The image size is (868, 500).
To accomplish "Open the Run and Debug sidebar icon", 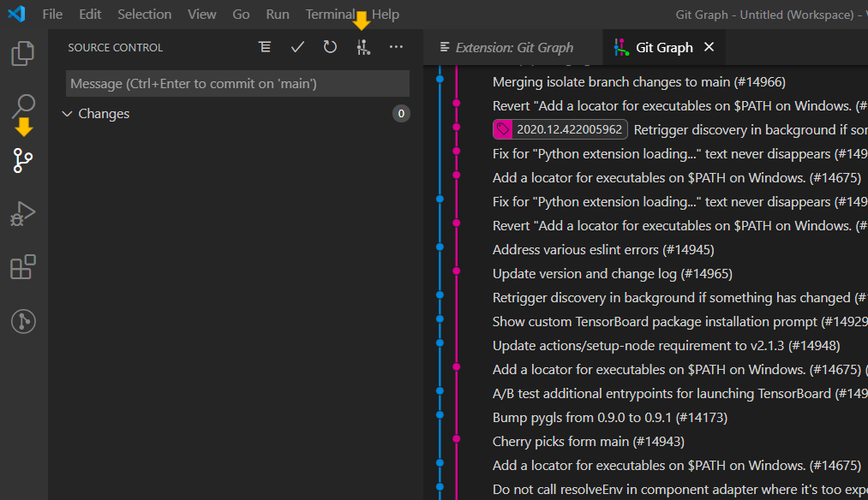I will click(x=22, y=213).
